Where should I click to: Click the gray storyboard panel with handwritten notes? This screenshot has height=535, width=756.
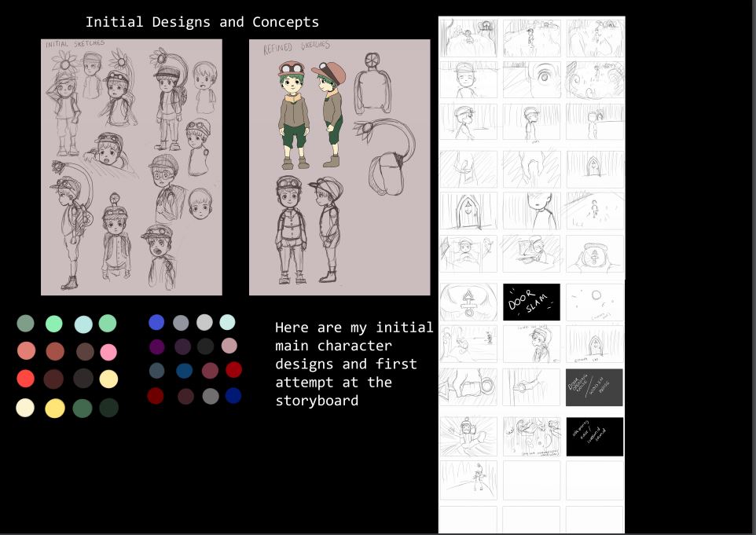[x=594, y=387]
